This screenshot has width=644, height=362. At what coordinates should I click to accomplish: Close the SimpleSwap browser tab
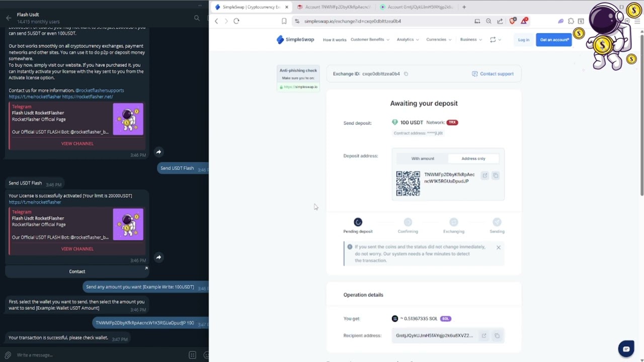287,7
